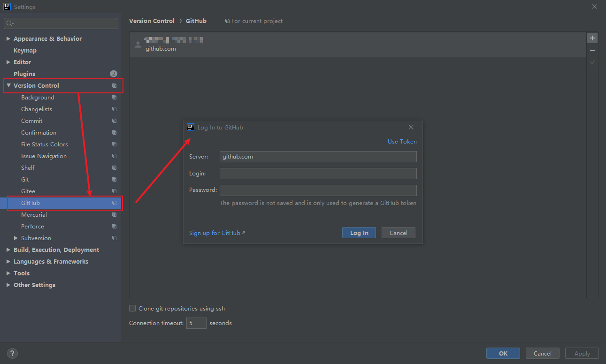This screenshot has height=364, width=606.
Task: Select Background under Version Control
Action: pos(38,98)
